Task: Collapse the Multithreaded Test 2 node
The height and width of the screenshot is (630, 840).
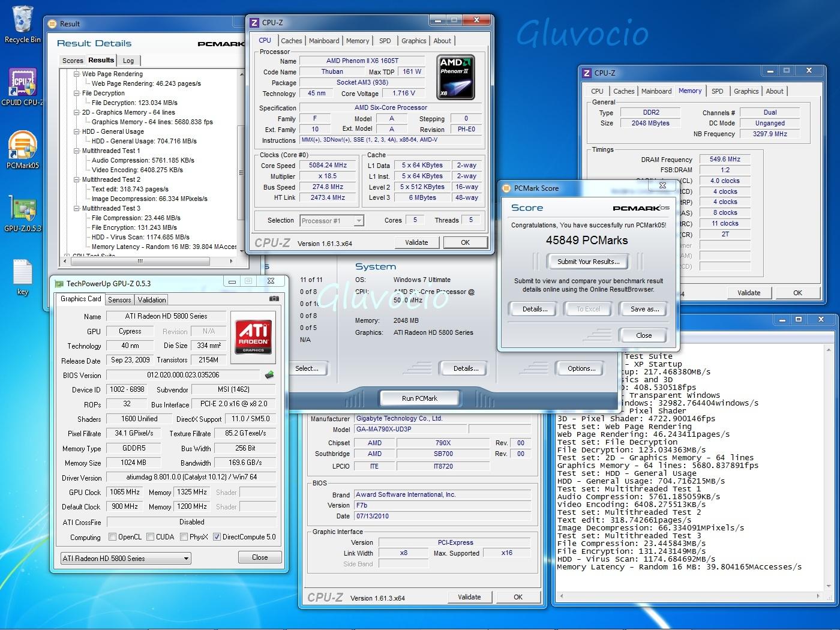Action: (77, 180)
